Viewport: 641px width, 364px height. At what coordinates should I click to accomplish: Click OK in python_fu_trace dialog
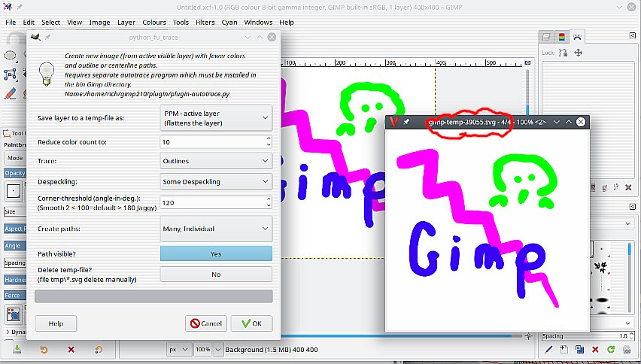click(x=251, y=323)
